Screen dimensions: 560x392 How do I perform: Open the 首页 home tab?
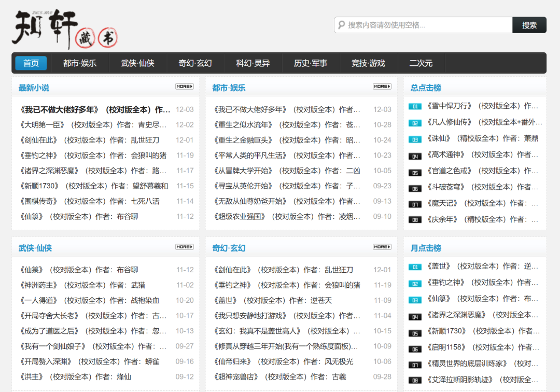(31, 63)
